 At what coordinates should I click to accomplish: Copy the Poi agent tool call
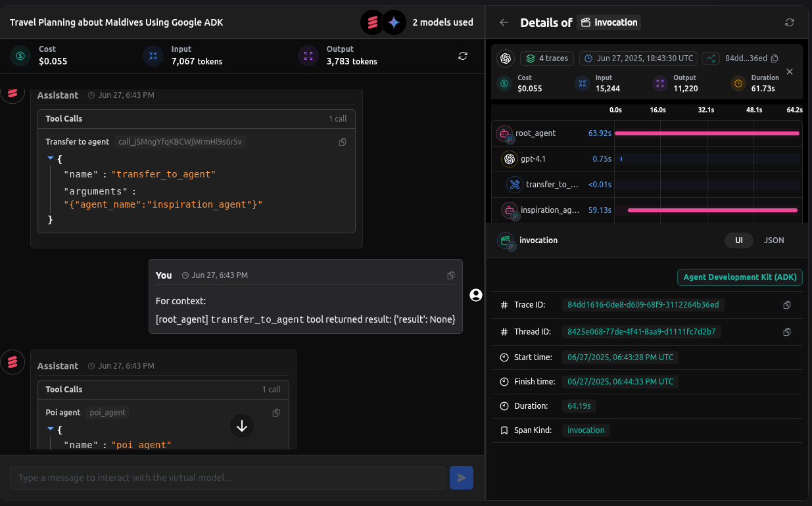tap(276, 413)
